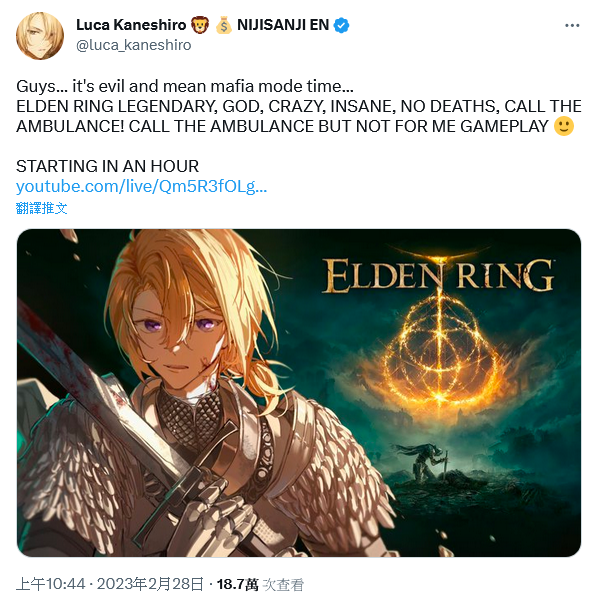Viewport: 598px width, 609px height.
Task: Click the 上午10:44 timestamp
Action: [50, 584]
